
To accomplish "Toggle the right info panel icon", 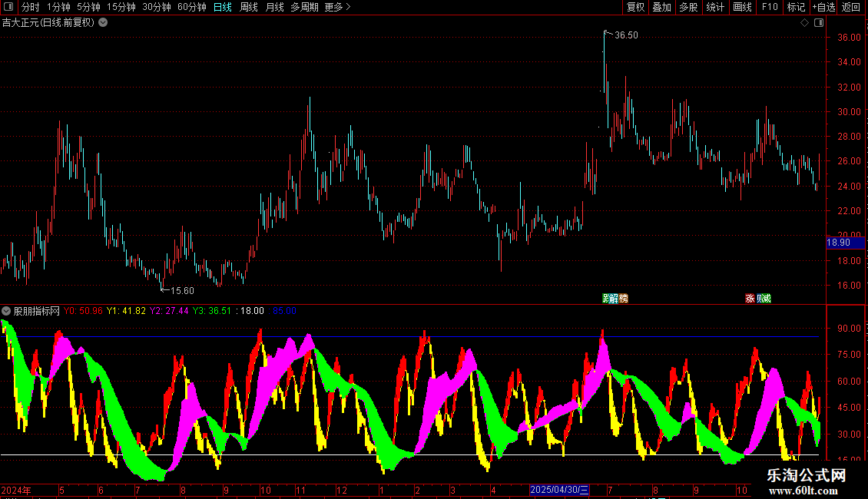I will pyautogui.click(x=819, y=23).
